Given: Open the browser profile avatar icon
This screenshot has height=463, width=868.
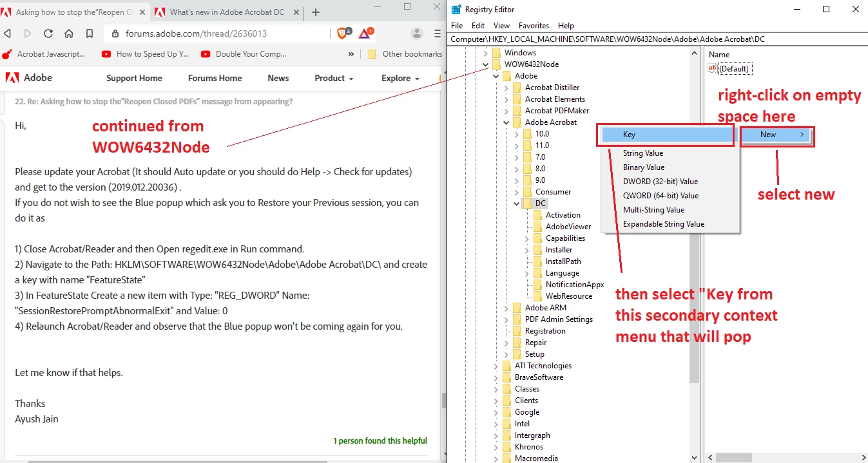Looking at the screenshot, I should pyautogui.click(x=417, y=33).
